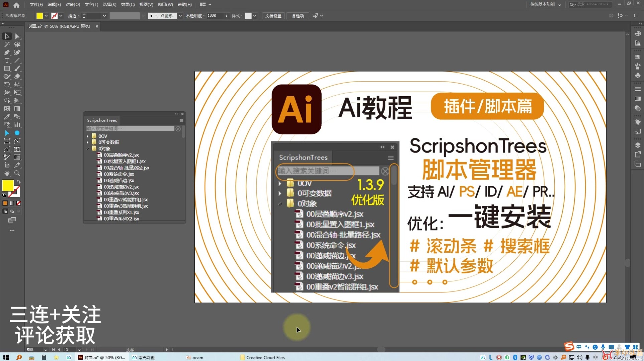Expand the 00V folder
This screenshot has height=361, width=644.
88,136
